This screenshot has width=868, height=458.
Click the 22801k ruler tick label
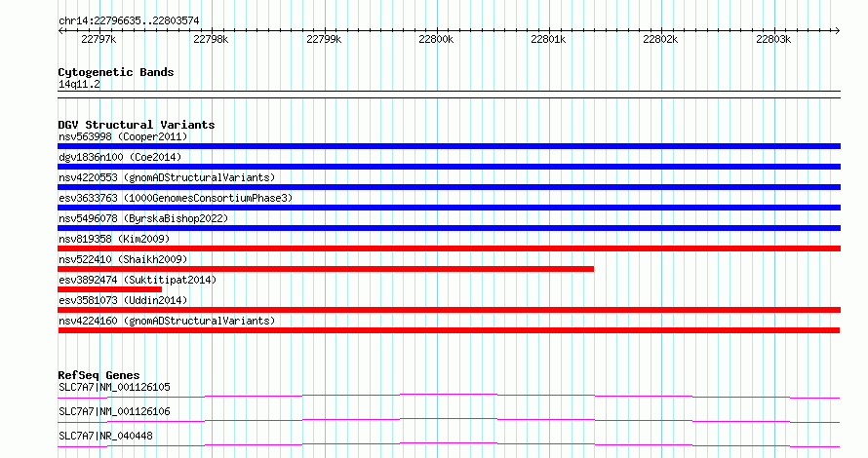[548, 39]
